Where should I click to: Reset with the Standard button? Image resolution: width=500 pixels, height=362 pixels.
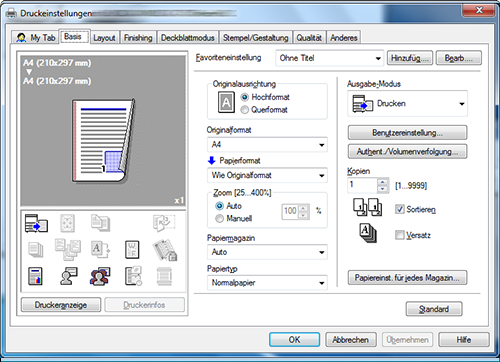point(434,309)
